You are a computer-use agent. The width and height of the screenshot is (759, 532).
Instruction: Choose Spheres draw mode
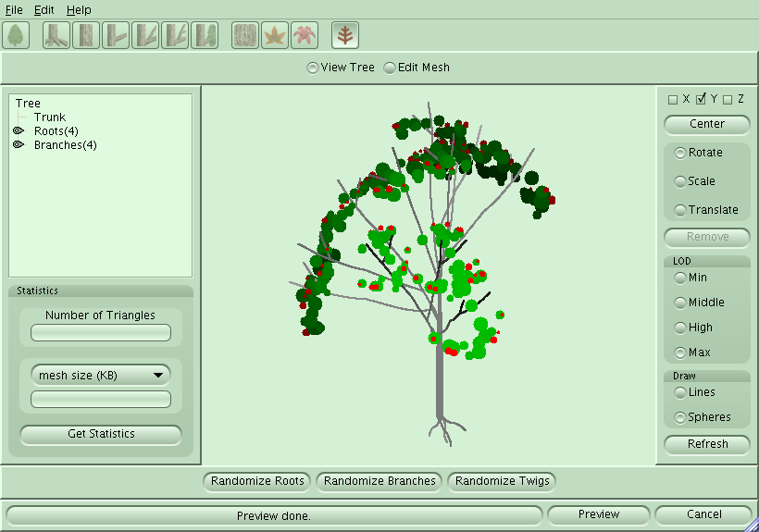[x=680, y=417]
